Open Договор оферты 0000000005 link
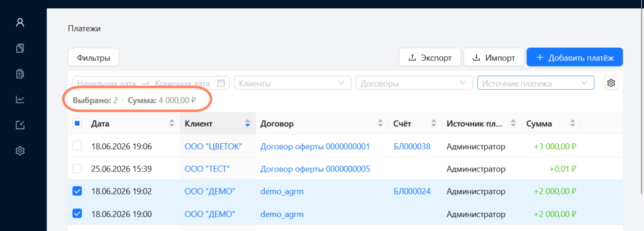The width and height of the screenshot is (644, 231). [315, 169]
